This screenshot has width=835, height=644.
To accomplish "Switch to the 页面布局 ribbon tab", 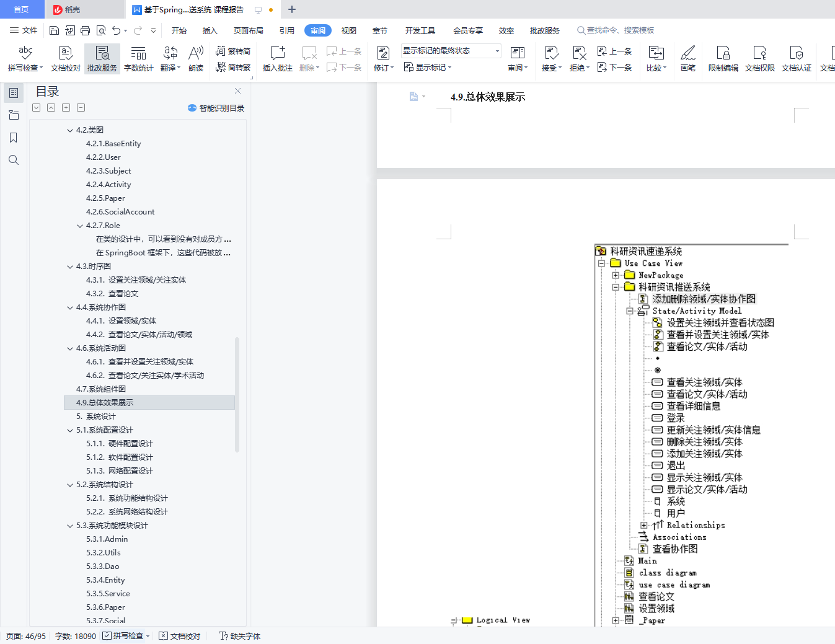I will click(249, 30).
